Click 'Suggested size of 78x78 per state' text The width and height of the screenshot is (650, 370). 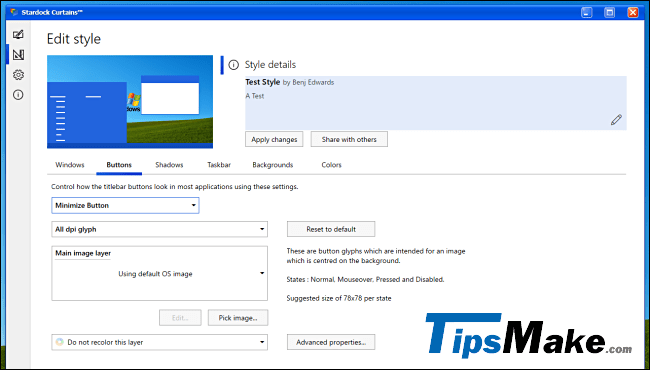point(339,298)
